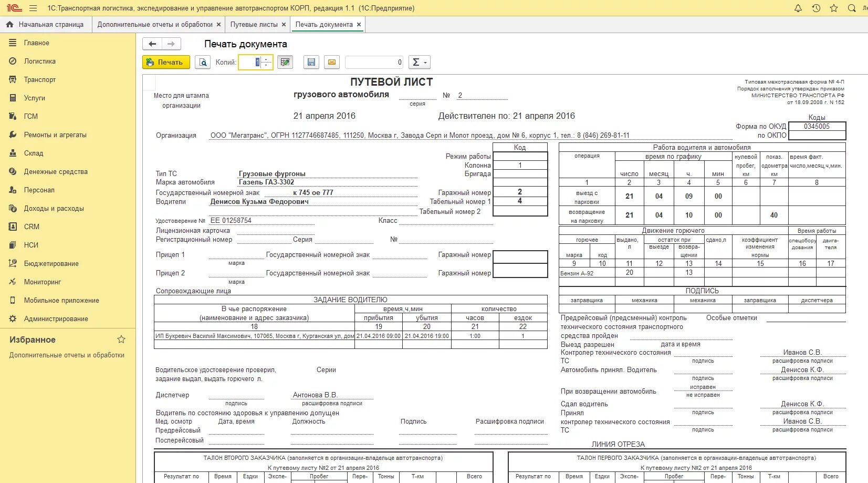Click driver name Денисов Кузьма Федорович

(259, 202)
